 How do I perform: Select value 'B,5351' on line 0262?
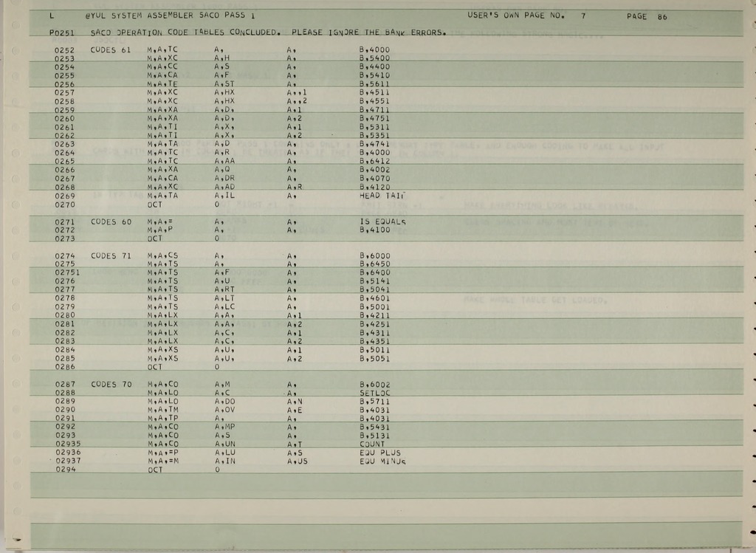pos(374,135)
